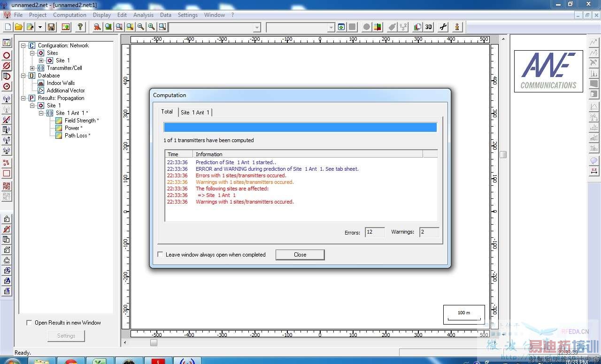601x364 pixels.
Task: Open the Project menu
Action: [38, 15]
